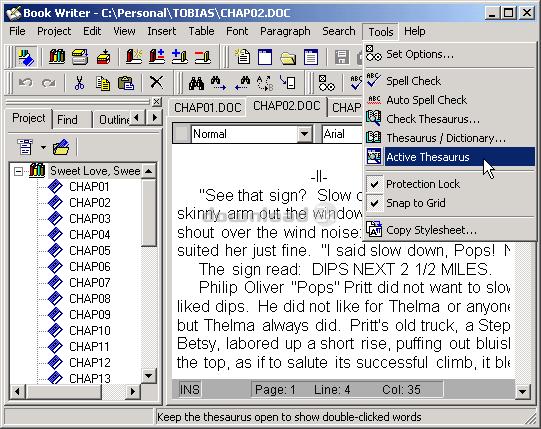Viewport: 541px width, 429px height.
Task: Click the Copy toolbar icon
Action: tap(102, 83)
